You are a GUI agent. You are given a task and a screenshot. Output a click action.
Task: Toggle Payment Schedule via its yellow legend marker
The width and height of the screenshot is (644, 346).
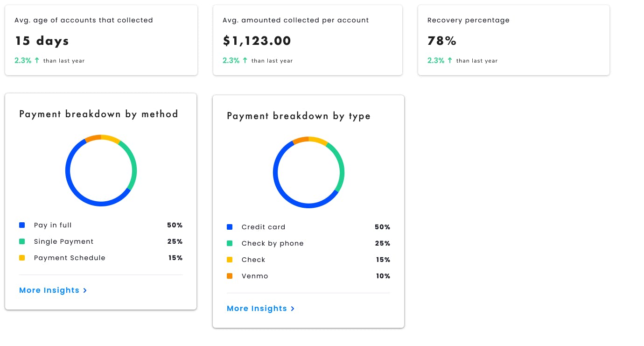pos(22,258)
